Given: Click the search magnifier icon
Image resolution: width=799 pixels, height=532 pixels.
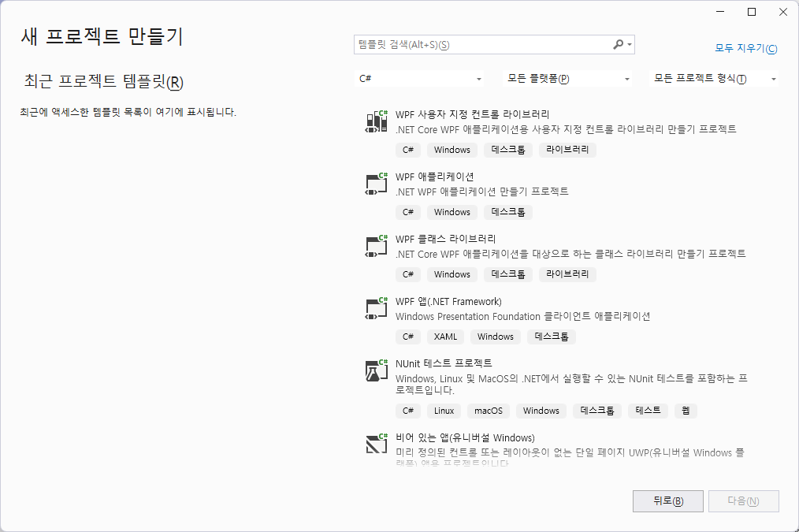Looking at the screenshot, I should (x=618, y=44).
